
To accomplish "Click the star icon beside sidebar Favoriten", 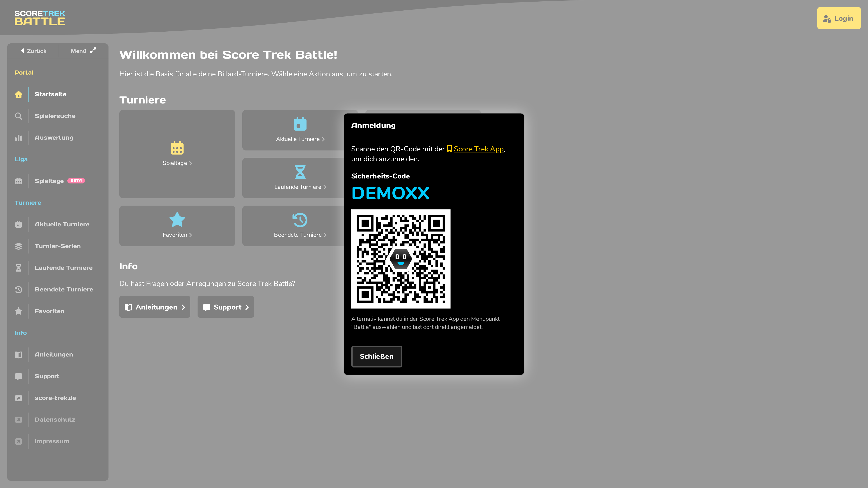I will pos(19,311).
